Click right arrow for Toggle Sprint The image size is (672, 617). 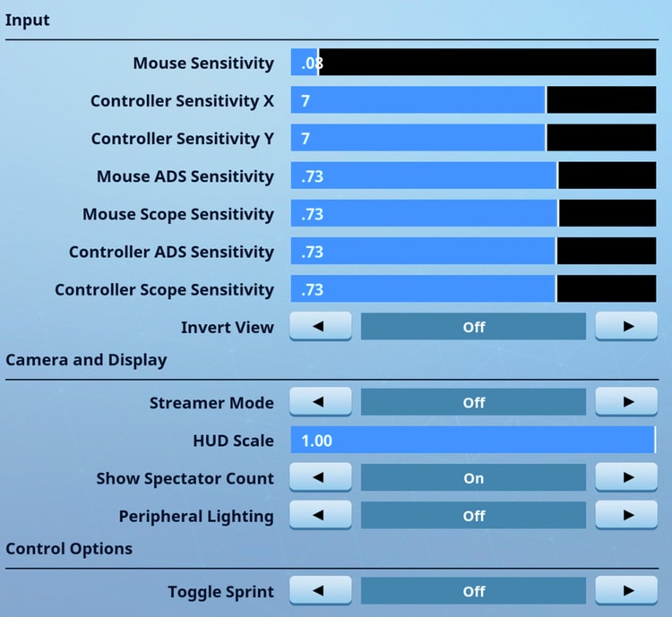(625, 591)
